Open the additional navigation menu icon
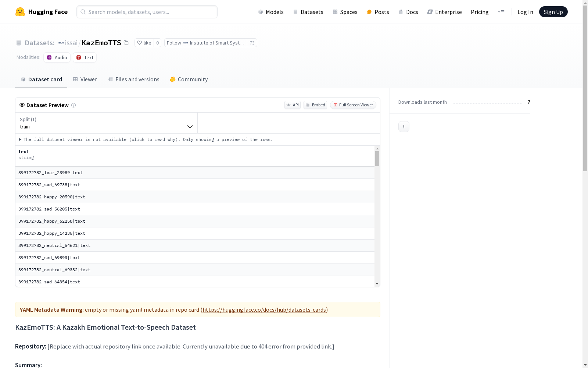This screenshot has height=368, width=588. coord(501,12)
